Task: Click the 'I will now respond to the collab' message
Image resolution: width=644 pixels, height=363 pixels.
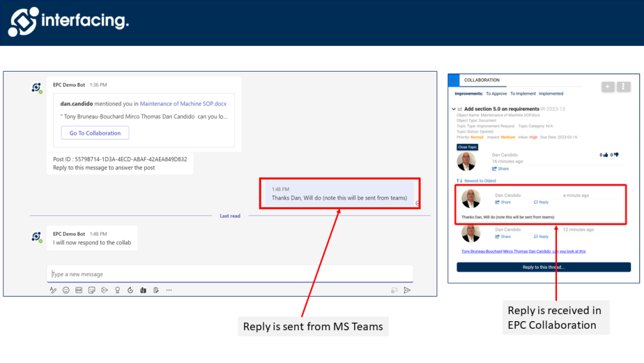Action: (x=92, y=242)
